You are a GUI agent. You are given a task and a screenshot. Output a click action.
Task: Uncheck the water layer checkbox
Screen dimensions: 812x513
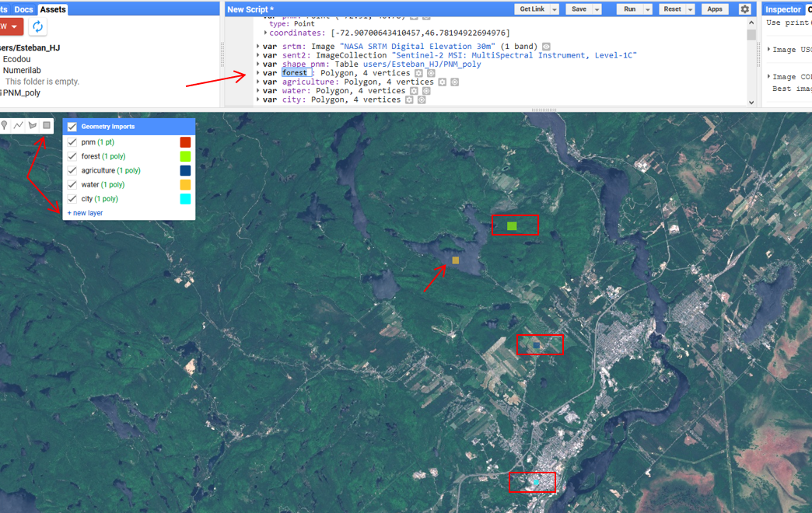pyautogui.click(x=72, y=184)
